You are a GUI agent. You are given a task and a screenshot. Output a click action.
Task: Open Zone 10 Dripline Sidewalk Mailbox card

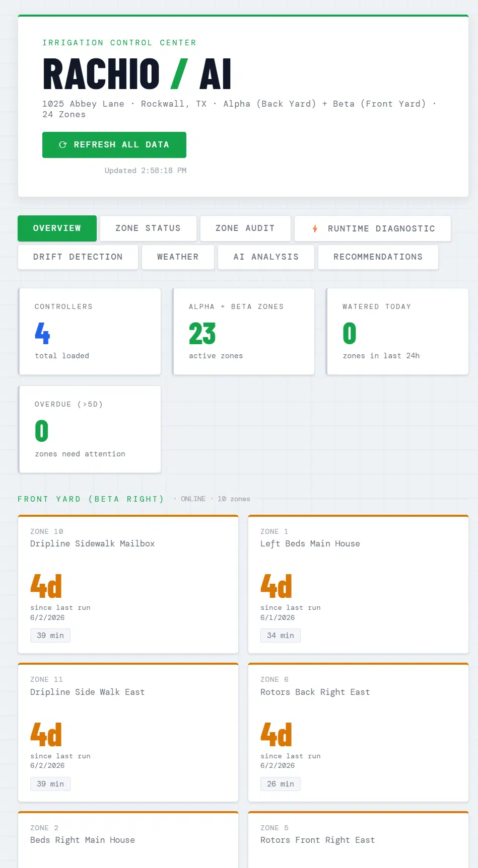pyautogui.click(x=128, y=584)
